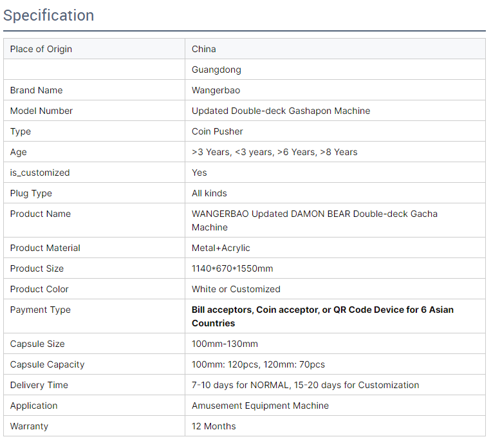Image resolution: width=491 pixels, height=448 pixels.
Task: Click the 'All kinds' value
Action: click(x=209, y=193)
